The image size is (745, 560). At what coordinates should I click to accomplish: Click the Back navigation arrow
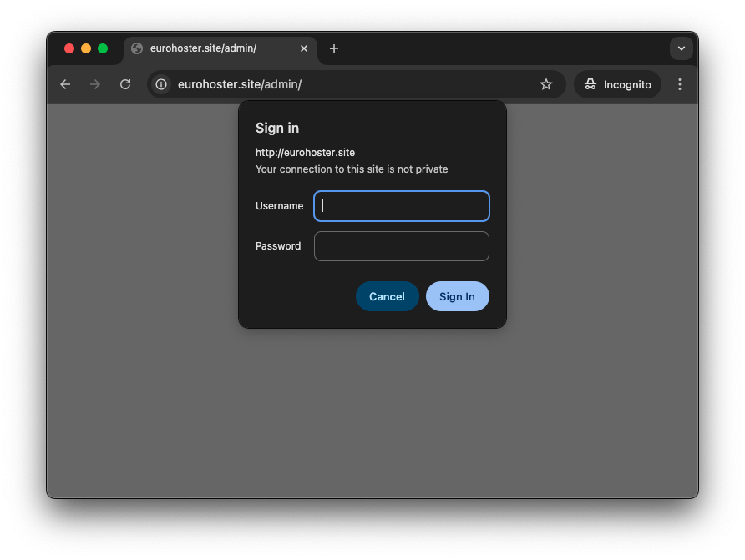[65, 84]
